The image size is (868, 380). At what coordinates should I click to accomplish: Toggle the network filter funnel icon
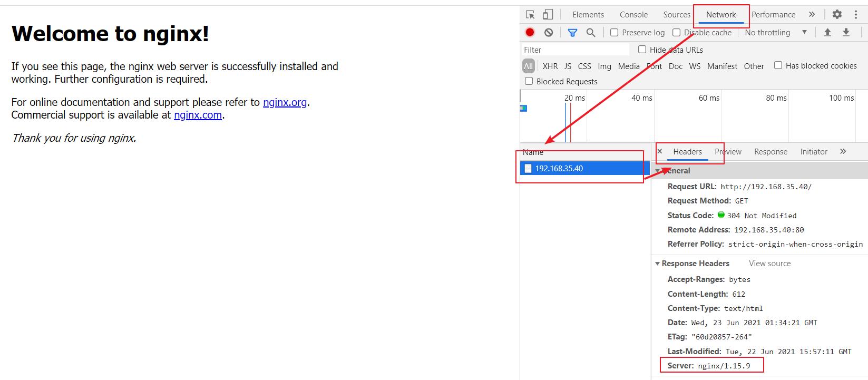click(572, 33)
